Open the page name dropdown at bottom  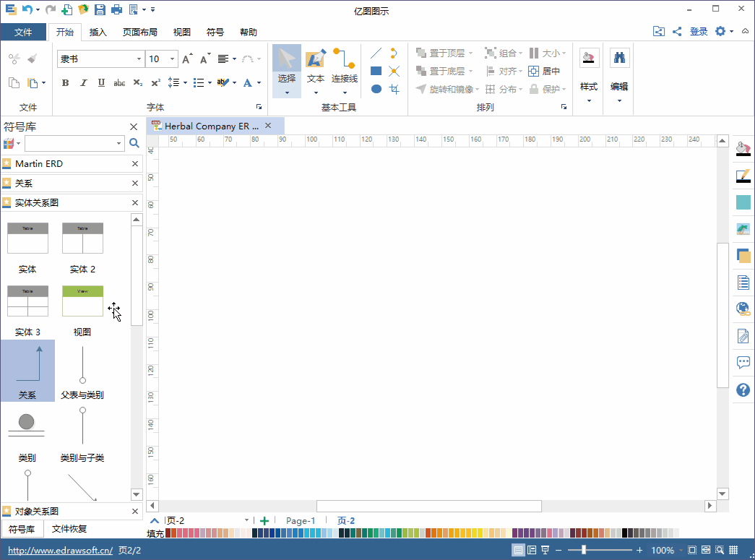click(246, 520)
